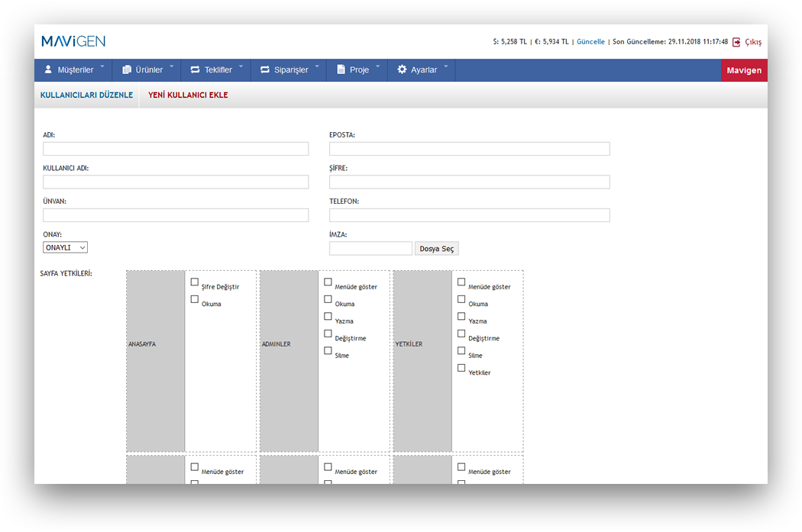
Task: Click the Ayarlar gear icon
Action: coord(402,69)
